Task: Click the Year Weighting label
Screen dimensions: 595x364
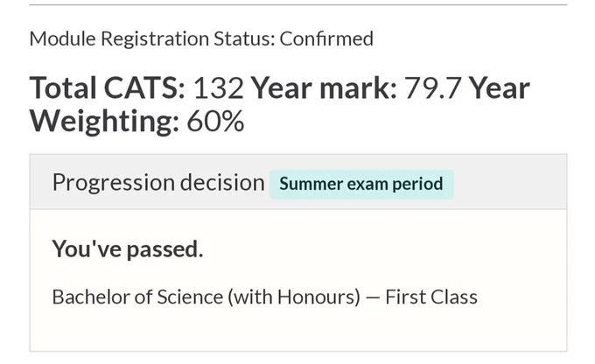Action: coord(280,104)
